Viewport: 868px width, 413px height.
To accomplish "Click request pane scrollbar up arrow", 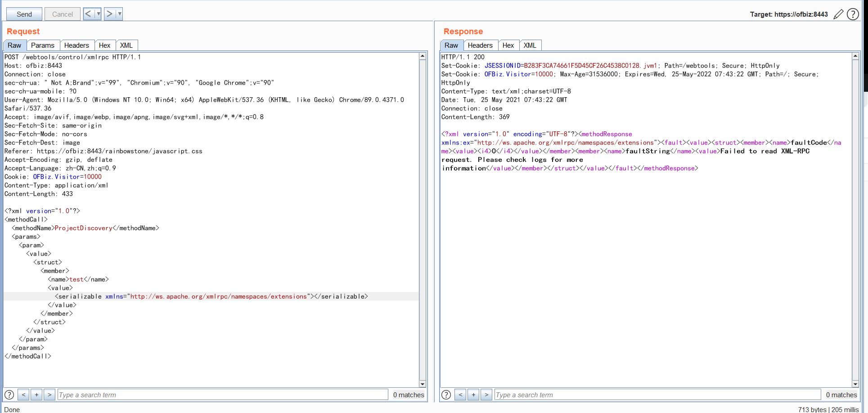I will [x=423, y=56].
